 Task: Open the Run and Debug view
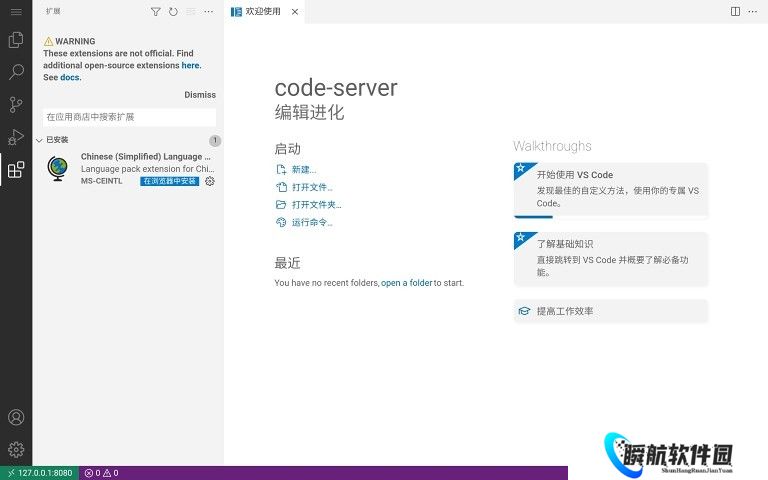(x=16, y=137)
